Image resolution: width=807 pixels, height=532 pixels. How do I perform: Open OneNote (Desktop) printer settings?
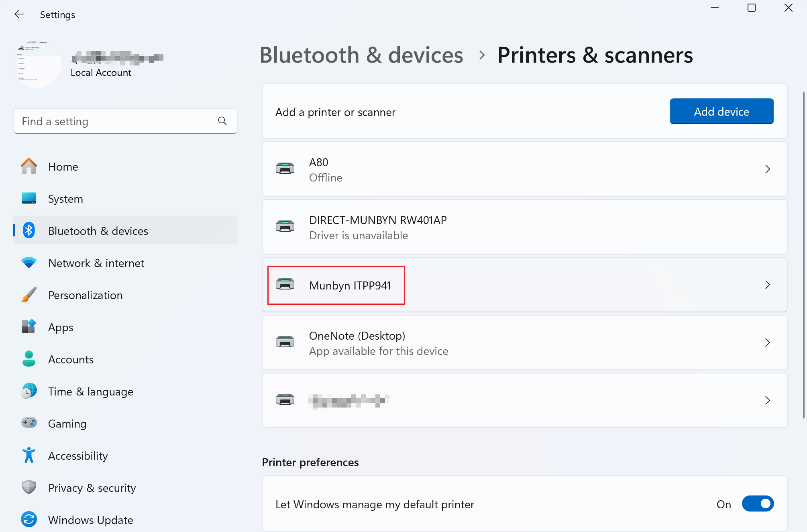[x=524, y=342]
